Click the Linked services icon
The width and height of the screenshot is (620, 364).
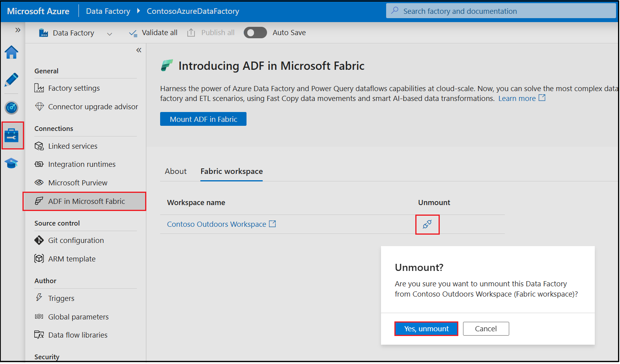(x=39, y=146)
